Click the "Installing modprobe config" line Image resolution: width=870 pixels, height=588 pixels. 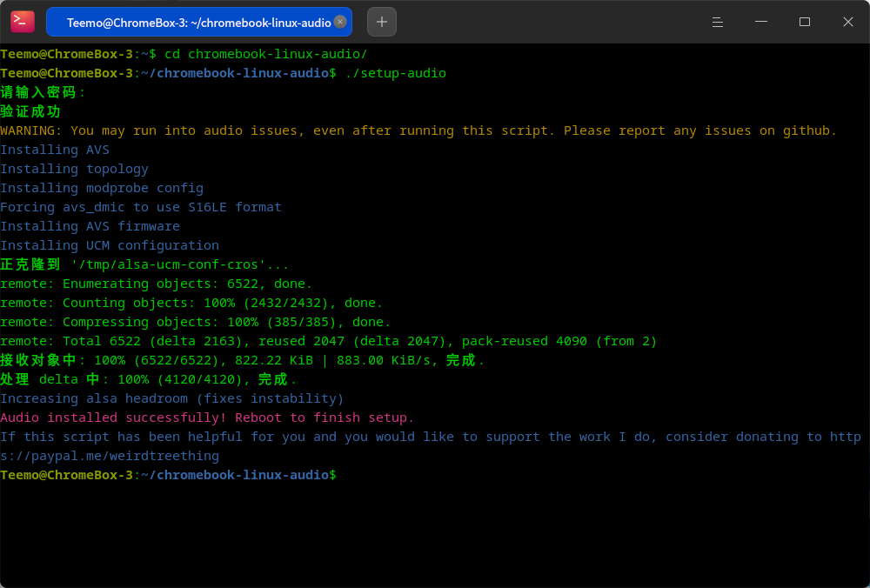(102, 188)
